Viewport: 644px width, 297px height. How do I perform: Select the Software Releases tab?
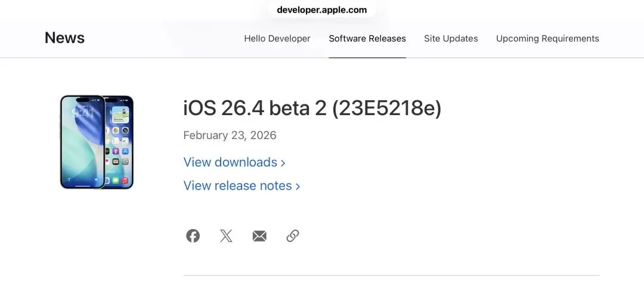pyautogui.click(x=367, y=39)
